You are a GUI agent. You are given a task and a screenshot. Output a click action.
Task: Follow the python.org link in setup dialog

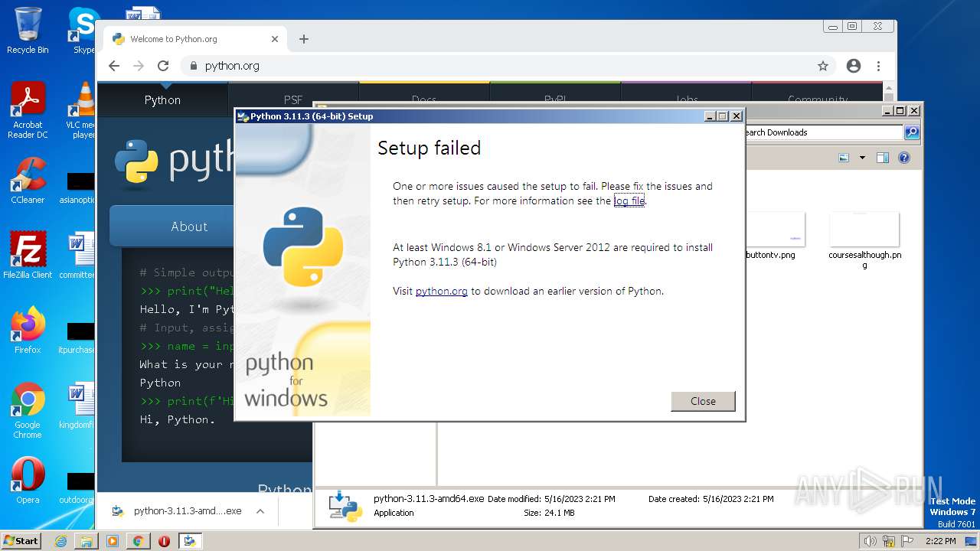click(441, 292)
